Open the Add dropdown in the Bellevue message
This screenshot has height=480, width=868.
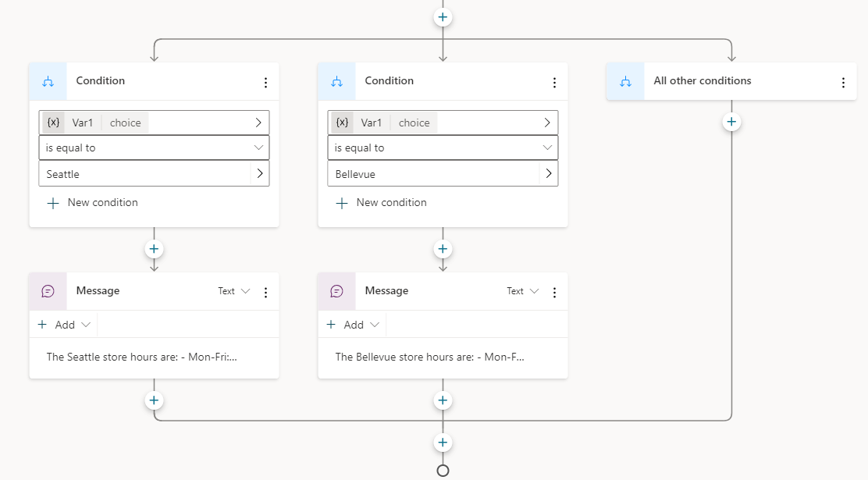[353, 325]
